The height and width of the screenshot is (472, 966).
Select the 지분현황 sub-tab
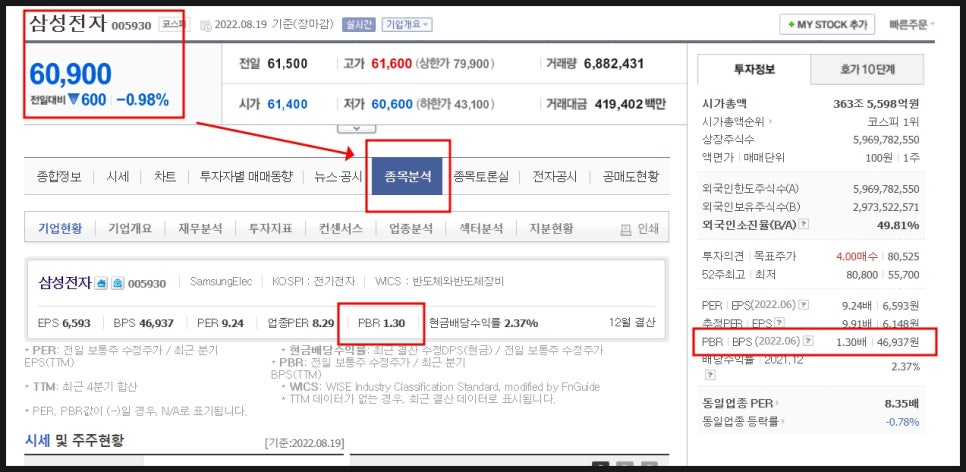[x=551, y=229]
